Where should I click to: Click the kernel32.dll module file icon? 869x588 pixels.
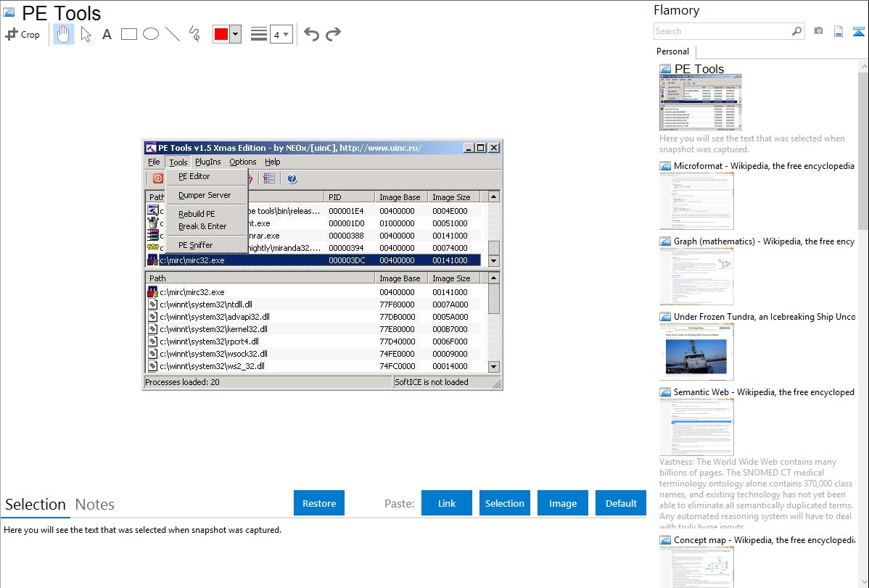click(x=153, y=329)
